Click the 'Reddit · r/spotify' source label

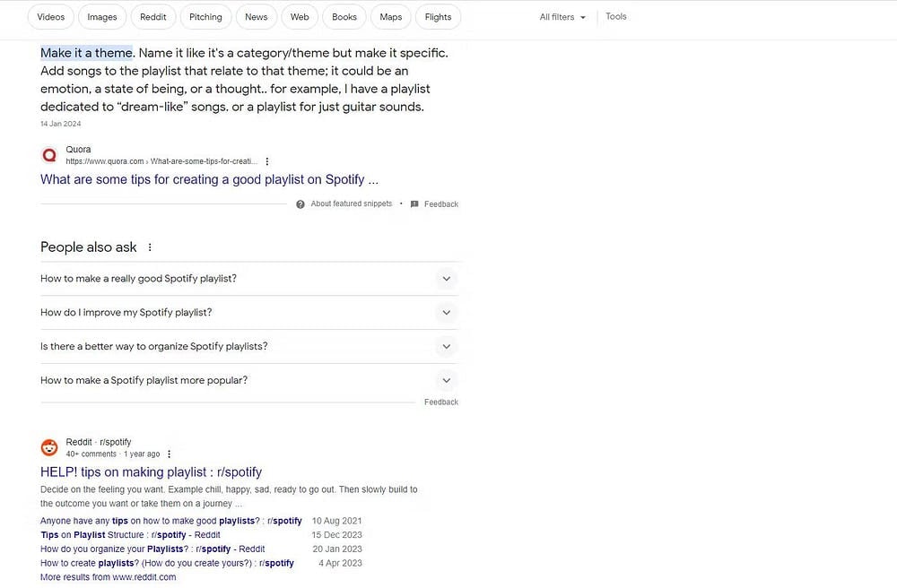coord(99,442)
